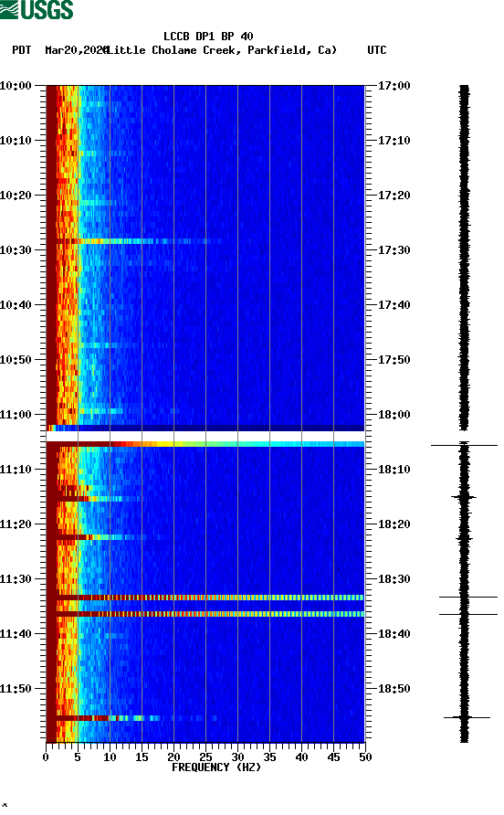The width and height of the screenshot is (504, 815).
Task: Click the '17:40' UTC time label
Action: pyautogui.click(x=394, y=305)
